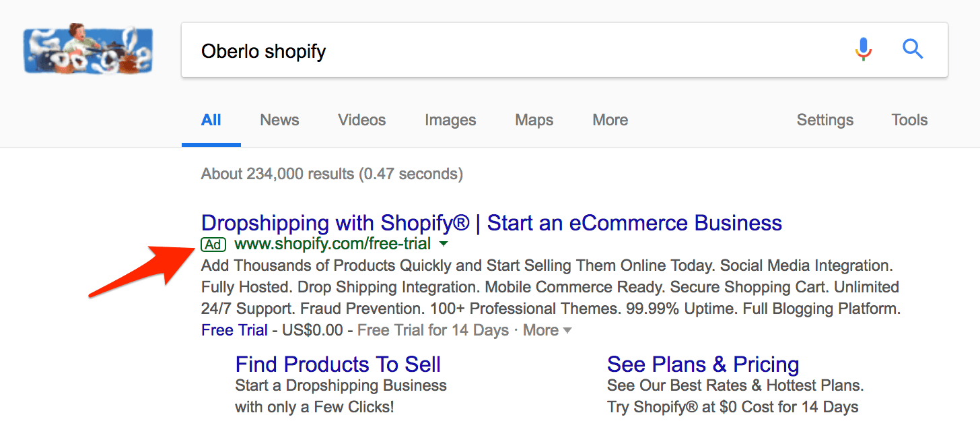Open the Maps results tab
Image resolution: width=980 pixels, height=446 pixels.
point(534,120)
